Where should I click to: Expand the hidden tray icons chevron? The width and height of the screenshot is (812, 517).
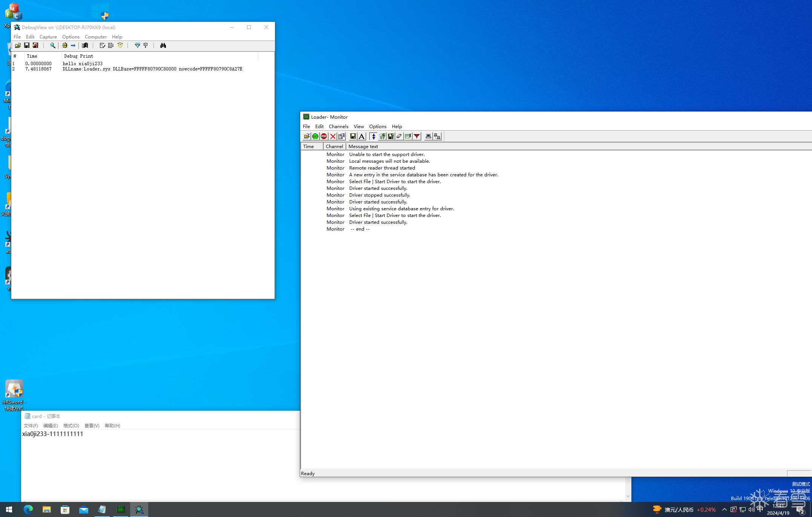click(724, 509)
